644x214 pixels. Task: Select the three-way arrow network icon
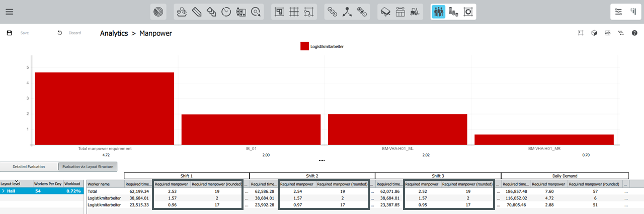(x=347, y=12)
